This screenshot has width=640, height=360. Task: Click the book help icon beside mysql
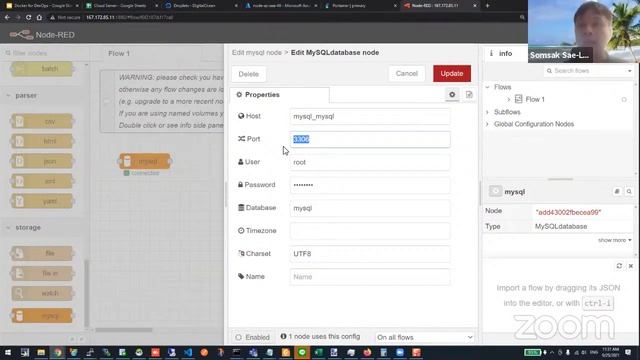click(x=617, y=191)
